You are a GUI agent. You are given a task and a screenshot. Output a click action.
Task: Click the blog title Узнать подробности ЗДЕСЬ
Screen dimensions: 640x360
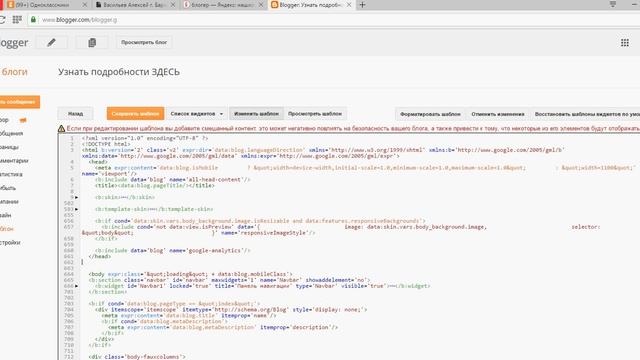click(x=119, y=72)
